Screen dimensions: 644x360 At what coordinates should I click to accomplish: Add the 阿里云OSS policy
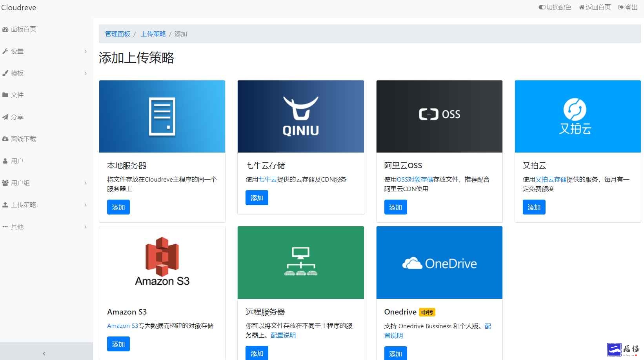[395, 207]
